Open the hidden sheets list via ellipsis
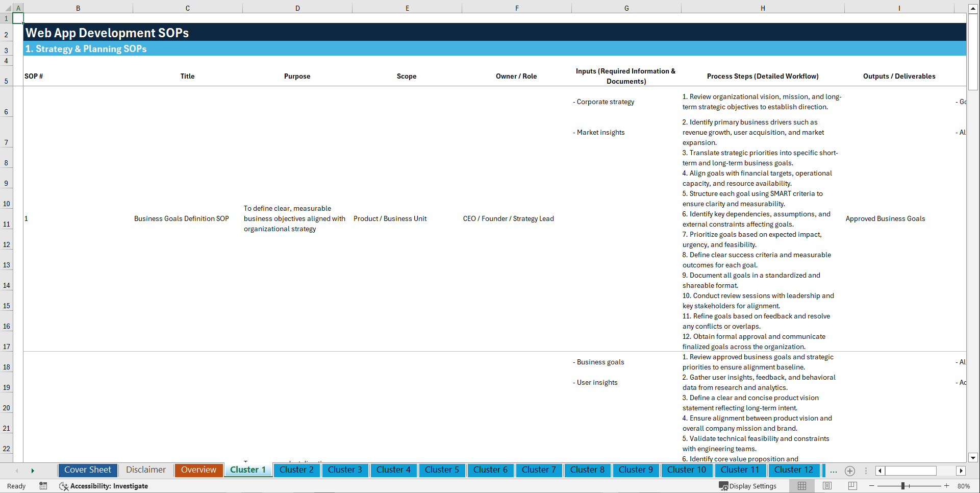 (833, 471)
